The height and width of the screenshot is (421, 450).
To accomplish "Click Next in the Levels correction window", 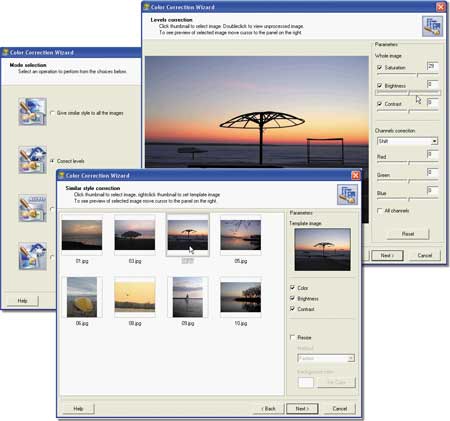I will tap(387, 256).
